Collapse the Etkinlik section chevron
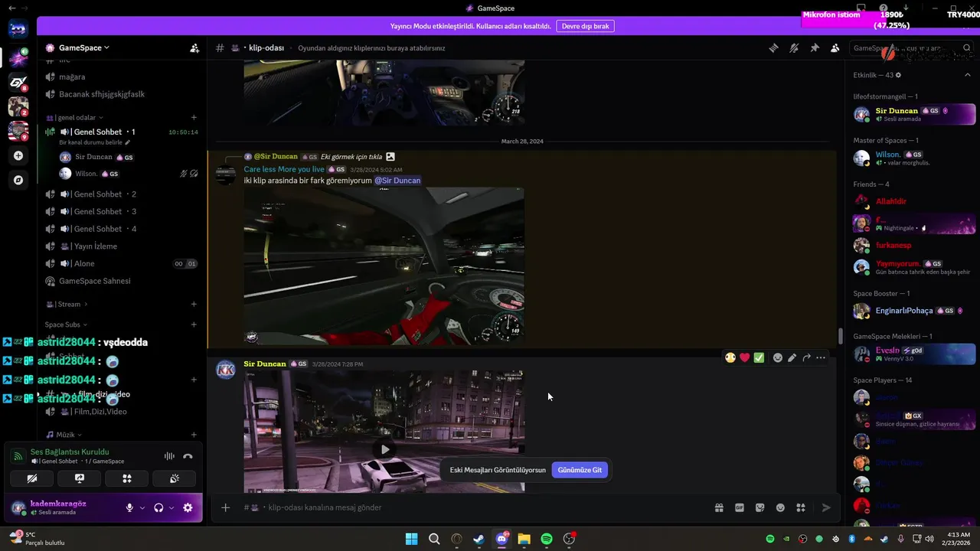Viewport: 980px width, 551px height. click(968, 75)
